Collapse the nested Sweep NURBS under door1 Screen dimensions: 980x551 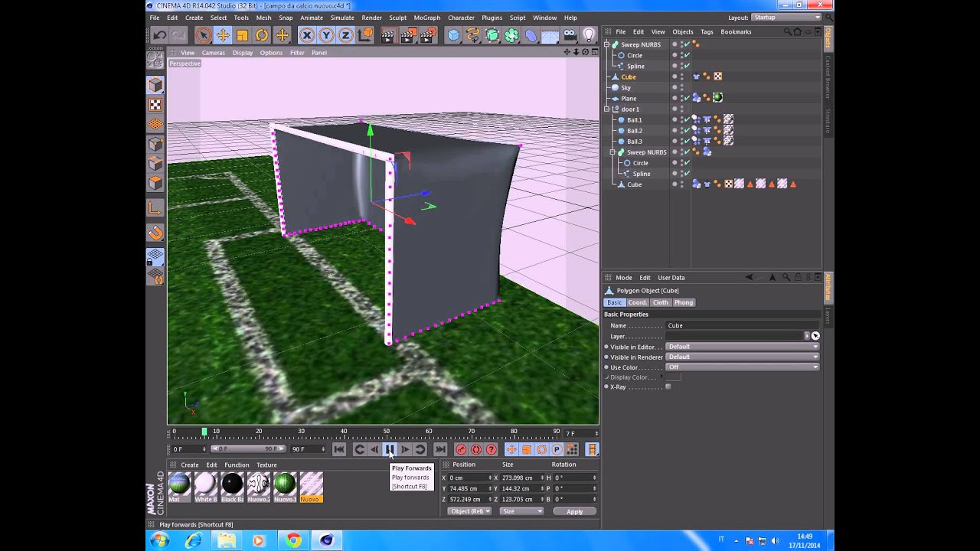tap(612, 152)
